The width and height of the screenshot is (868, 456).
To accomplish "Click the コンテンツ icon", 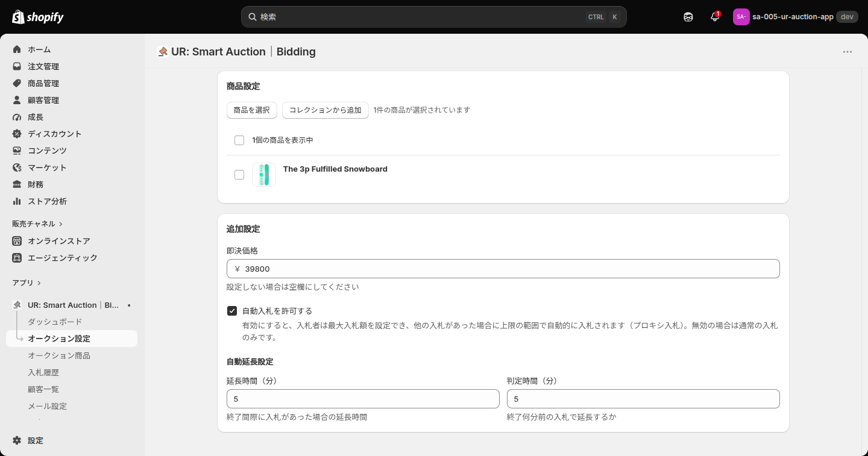I will click(17, 151).
